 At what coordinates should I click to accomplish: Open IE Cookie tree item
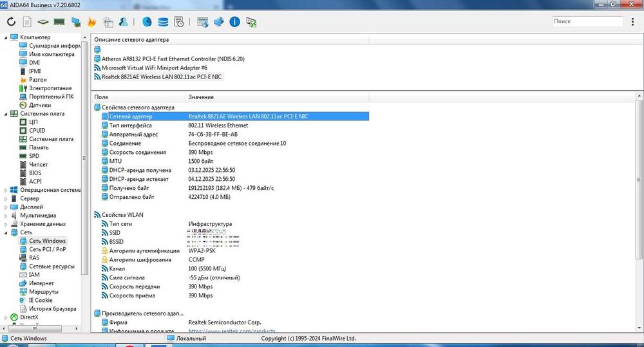point(41,300)
